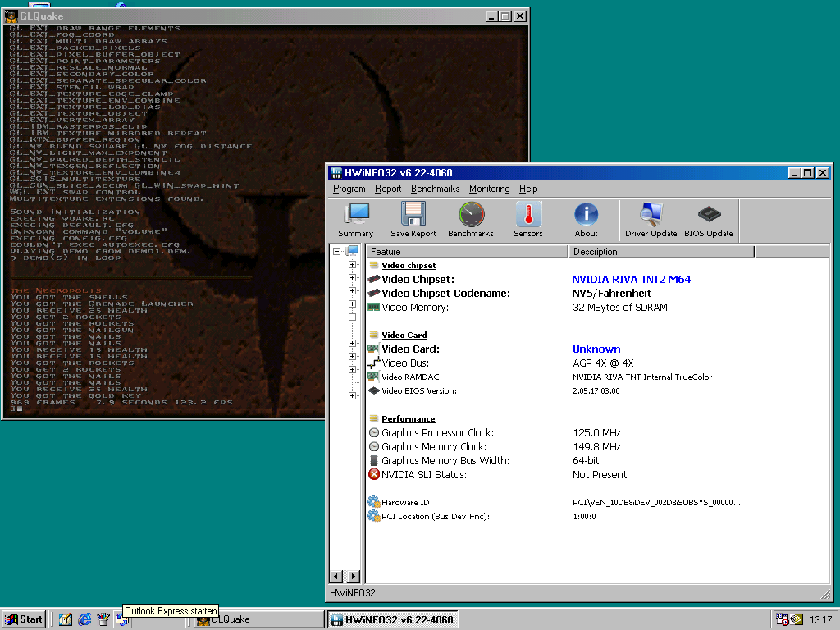Select the Not Present SLI status value
Image resolution: width=840 pixels, height=630 pixels.
[600, 474]
